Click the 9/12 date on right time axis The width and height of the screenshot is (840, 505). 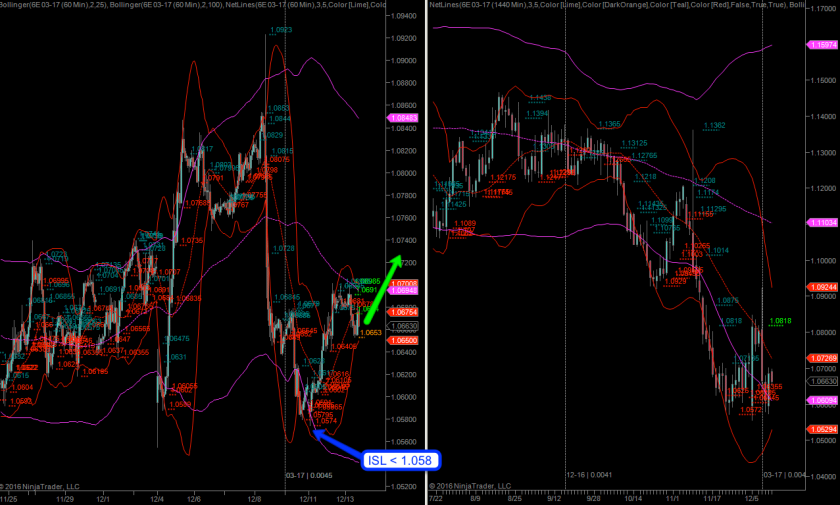554,499
